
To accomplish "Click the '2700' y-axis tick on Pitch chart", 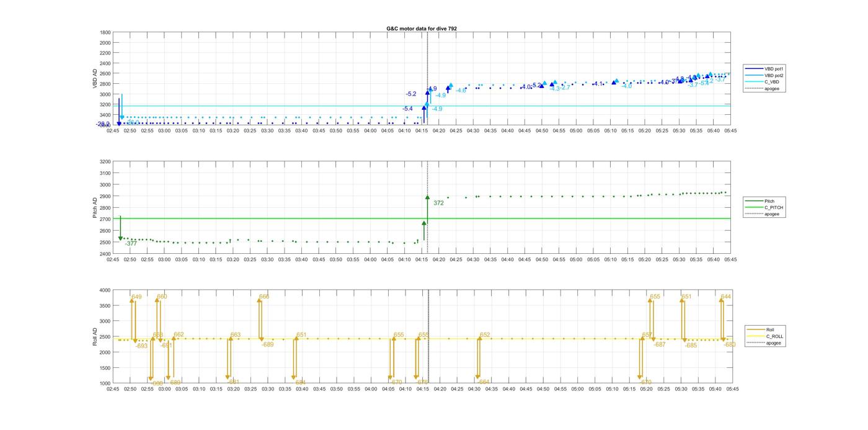I will click(x=105, y=219).
